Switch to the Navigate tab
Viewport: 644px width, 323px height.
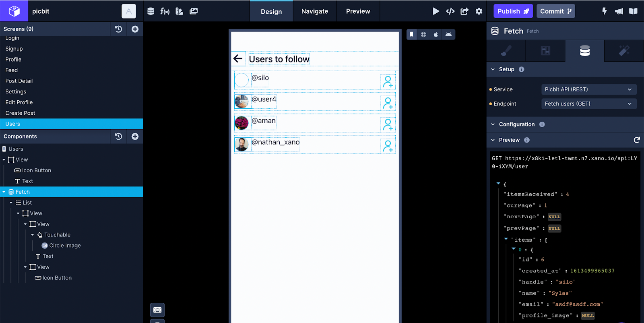pos(314,11)
